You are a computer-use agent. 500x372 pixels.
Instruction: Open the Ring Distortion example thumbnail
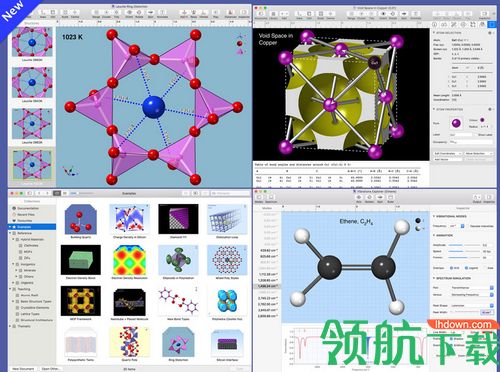click(x=178, y=342)
